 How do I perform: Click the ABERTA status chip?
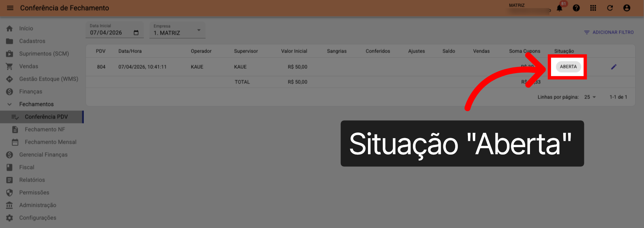pyautogui.click(x=568, y=67)
